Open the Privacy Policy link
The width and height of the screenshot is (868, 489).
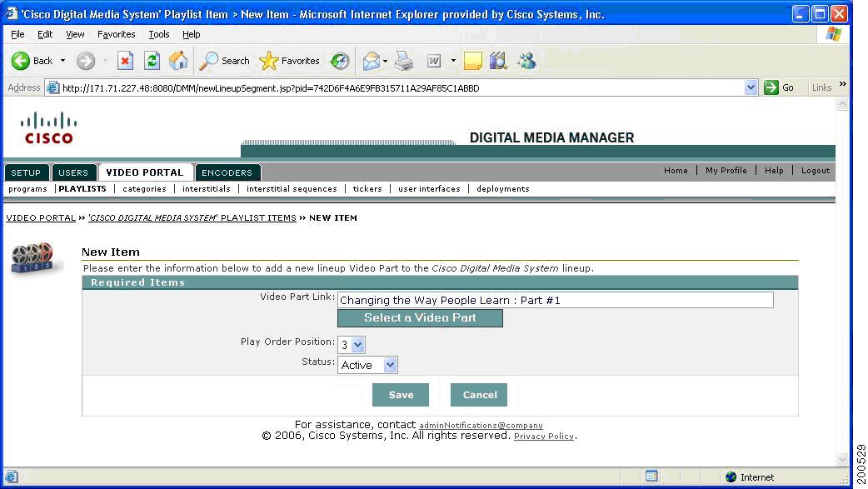pyautogui.click(x=544, y=436)
